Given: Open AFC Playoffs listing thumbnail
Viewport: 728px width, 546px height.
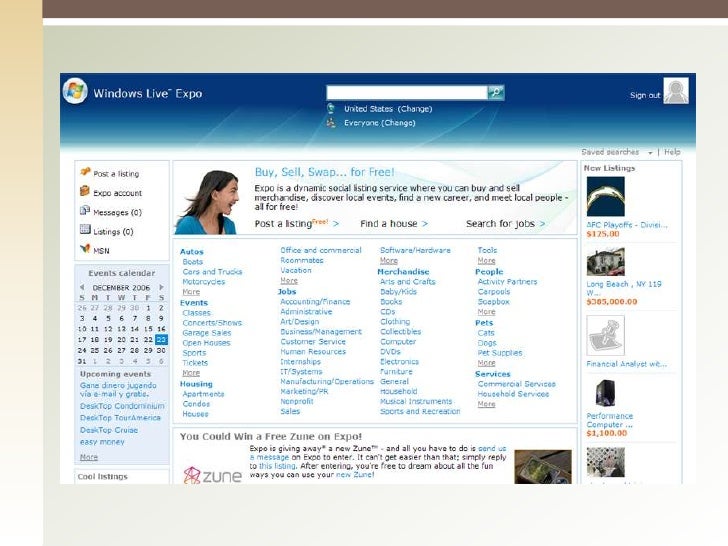Looking at the screenshot, I should 605,197.
